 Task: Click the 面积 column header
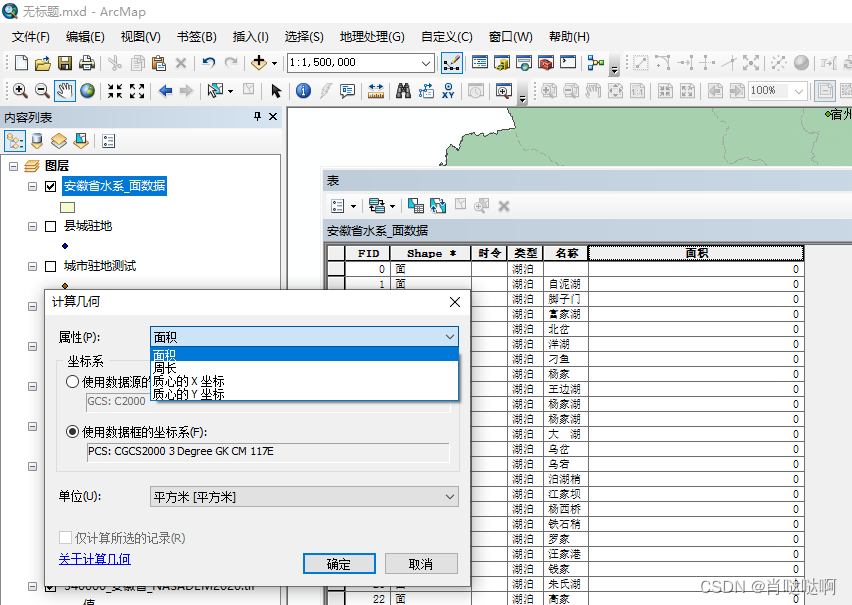(696, 253)
